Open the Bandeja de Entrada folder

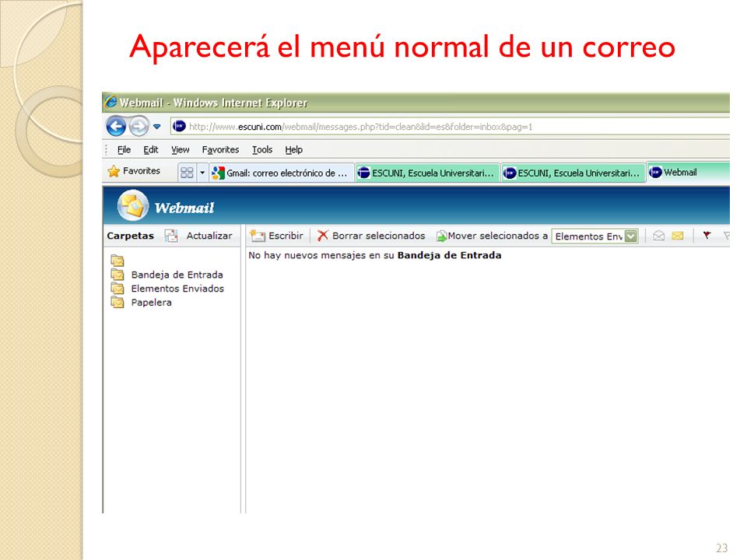[x=177, y=275]
